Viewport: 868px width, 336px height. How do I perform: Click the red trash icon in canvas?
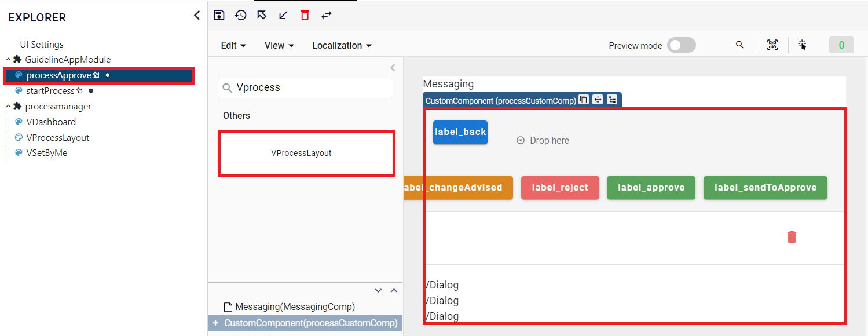click(x=792, y=237)
